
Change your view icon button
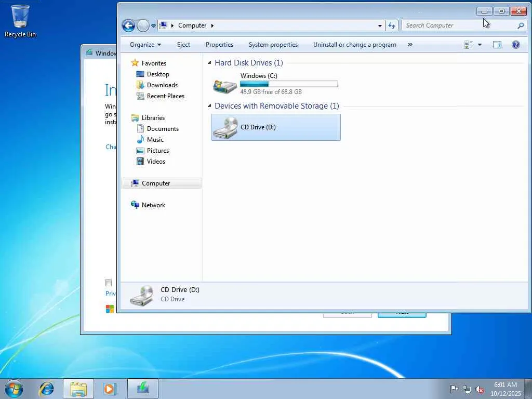469,45
